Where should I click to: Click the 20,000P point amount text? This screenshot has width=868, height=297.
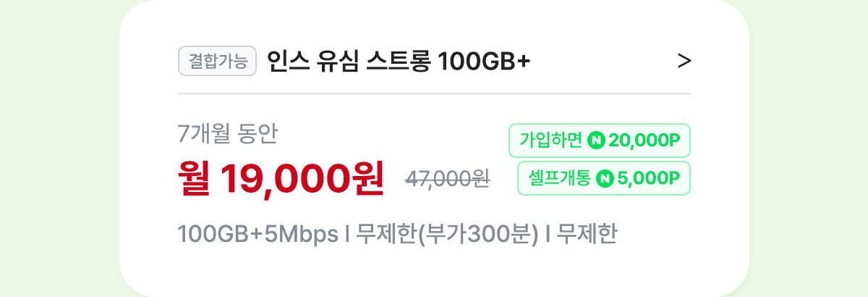point(645,141)
